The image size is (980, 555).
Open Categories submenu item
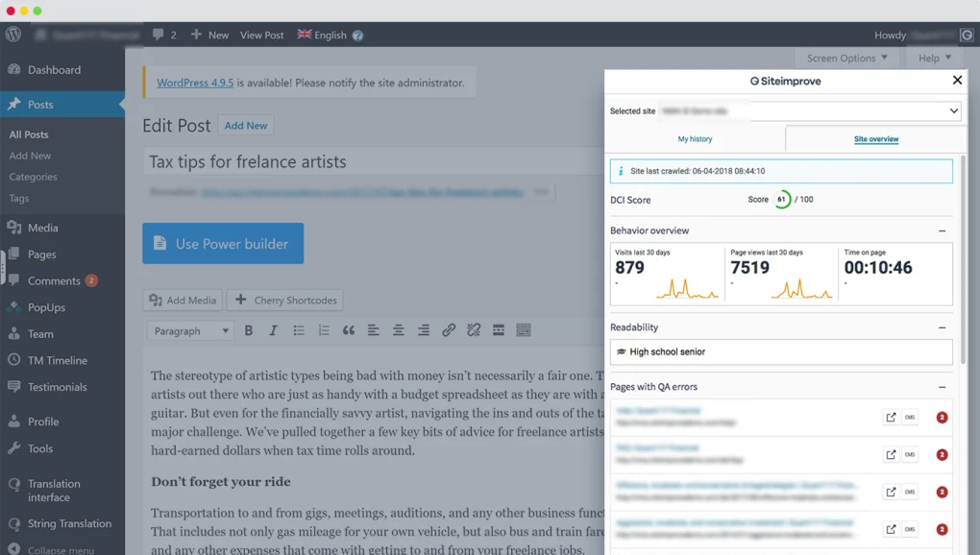(33, 177)
